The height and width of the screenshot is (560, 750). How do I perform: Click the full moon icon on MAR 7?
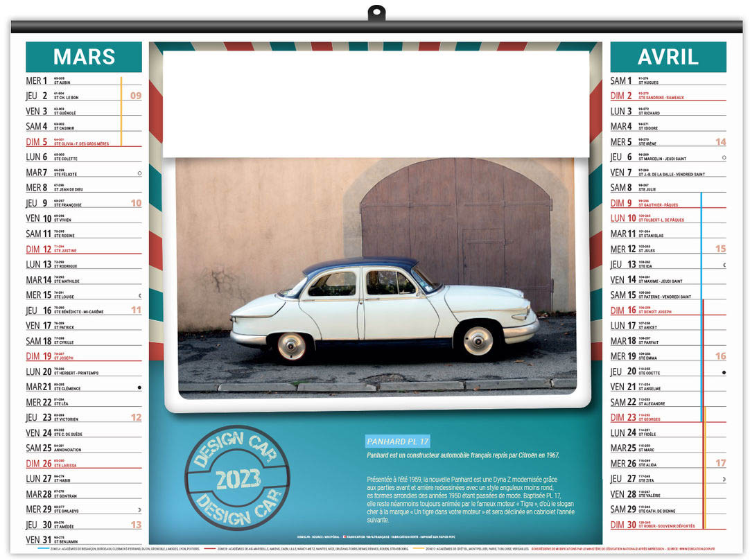pyautogui.click(x=139, y=173)
